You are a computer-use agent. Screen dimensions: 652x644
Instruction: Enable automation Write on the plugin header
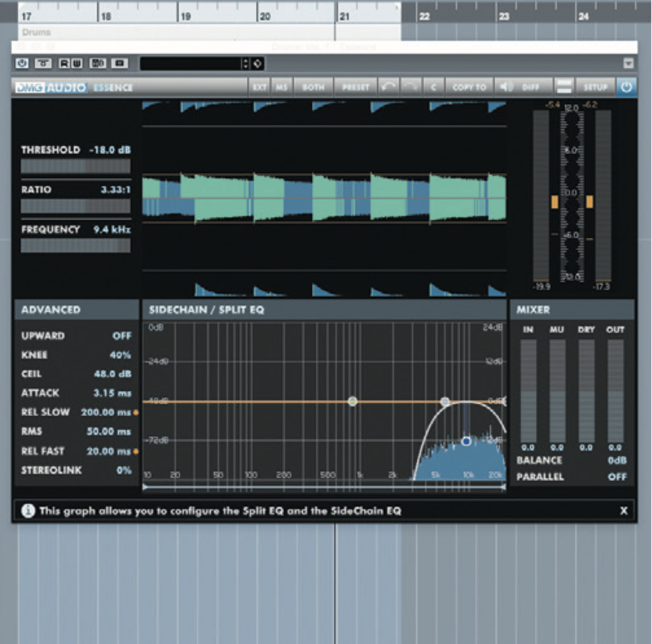click(x=75, y=64)
